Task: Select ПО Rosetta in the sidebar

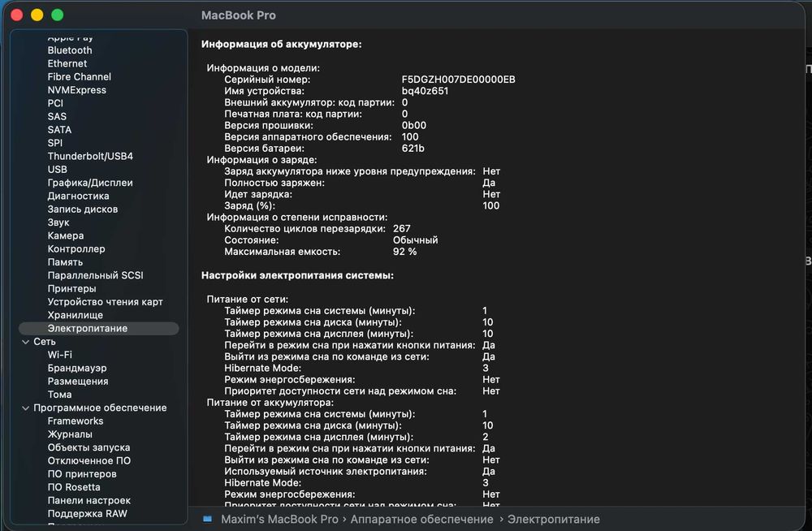Action: [x=74, y=487]
